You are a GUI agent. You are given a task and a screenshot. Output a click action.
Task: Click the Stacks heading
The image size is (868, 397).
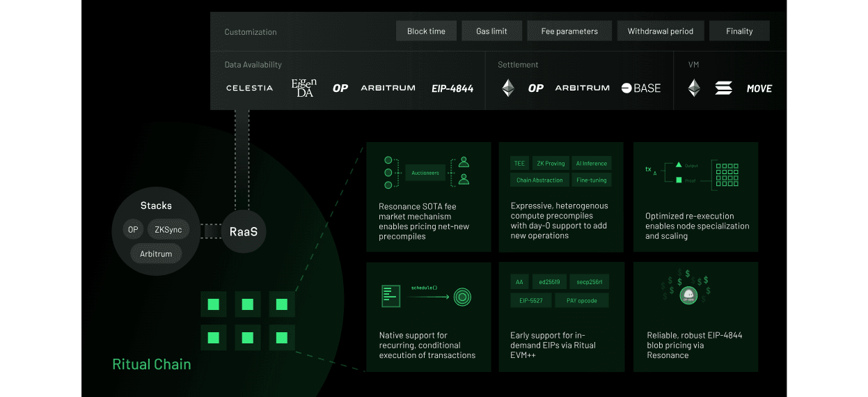(156, 205)
